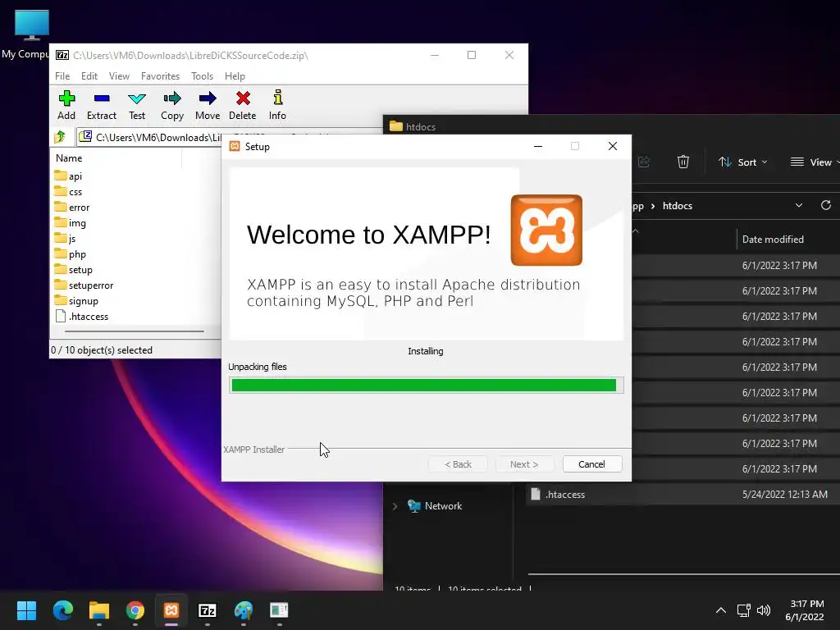Open the View menu in 7-Zip
The width and height of the screenshot is (840, 630).
(119, 76)
